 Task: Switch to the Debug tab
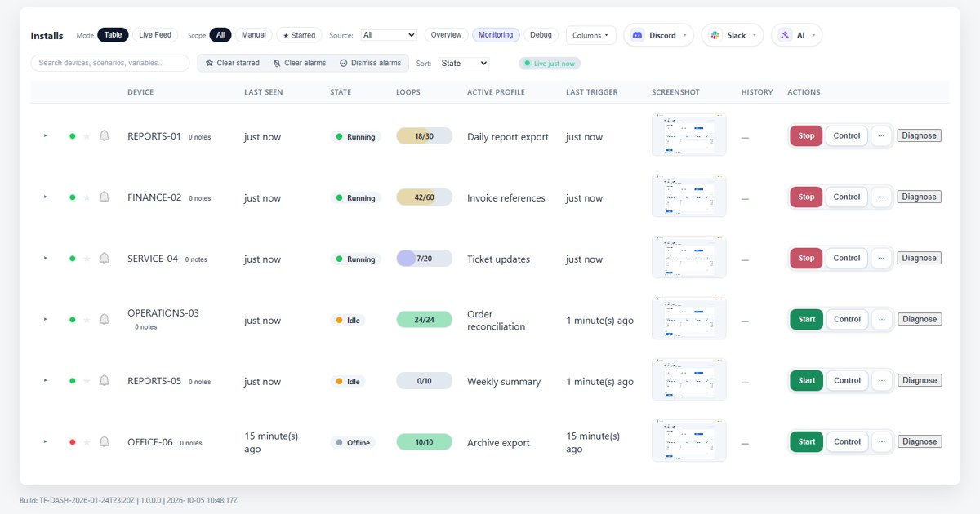(541, 35)
